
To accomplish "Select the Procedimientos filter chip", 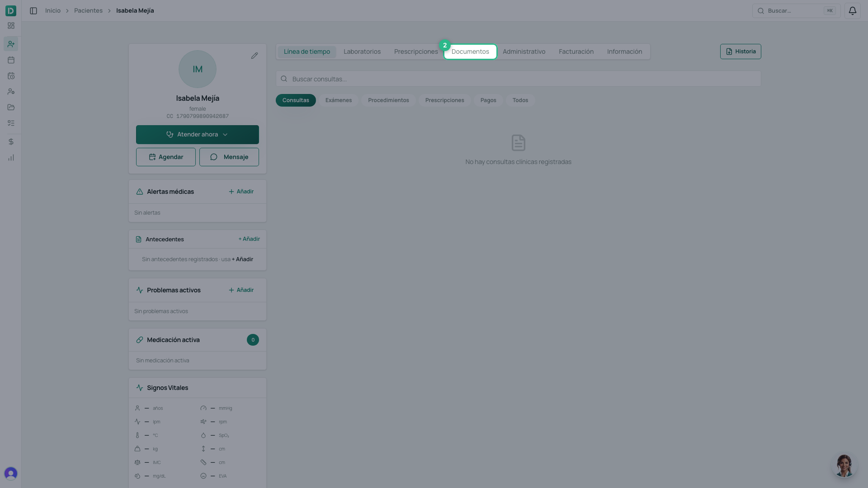I will click(x=388, y=100).
